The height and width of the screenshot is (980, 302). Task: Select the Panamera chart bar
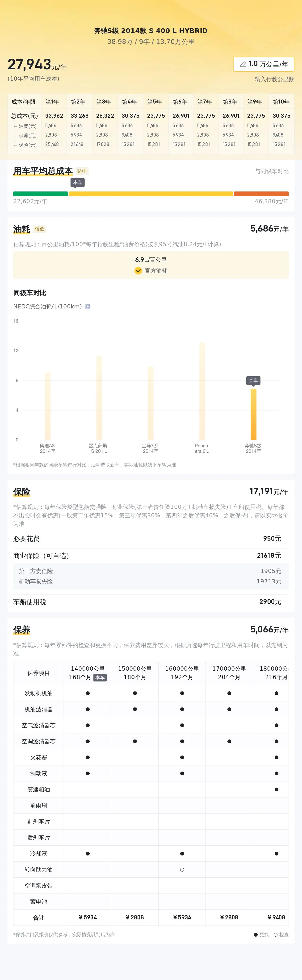pos(202,391)
